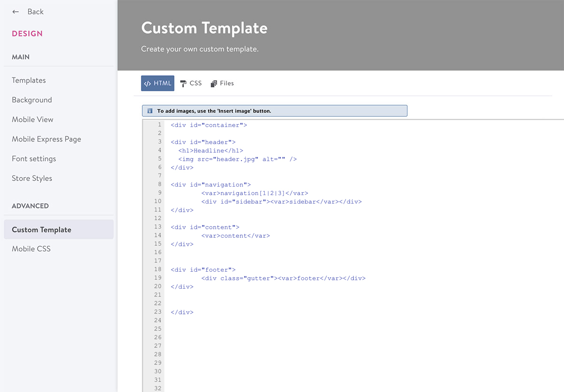This screenshot has width=564, height=392.
Task: Open the Templates section
Action: pos(29,80)
